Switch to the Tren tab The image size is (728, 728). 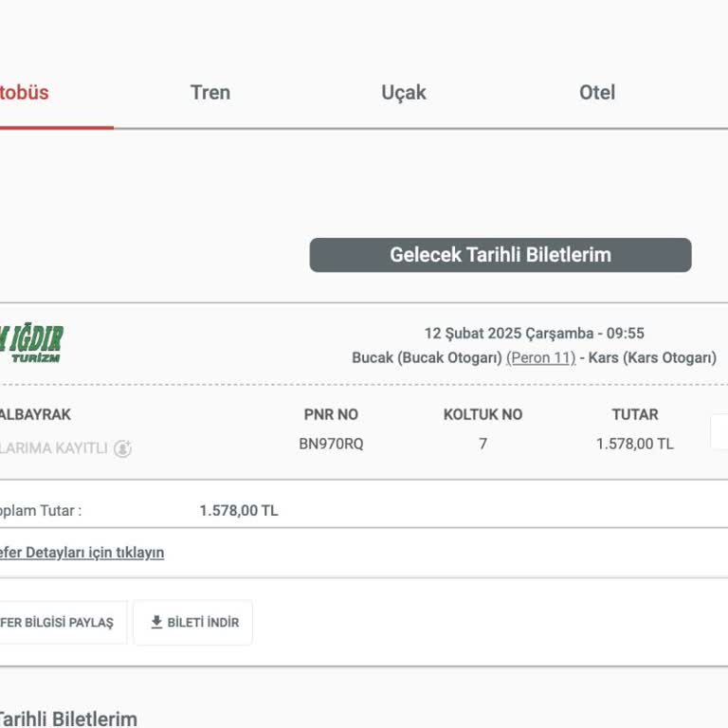tap(210, 92)
